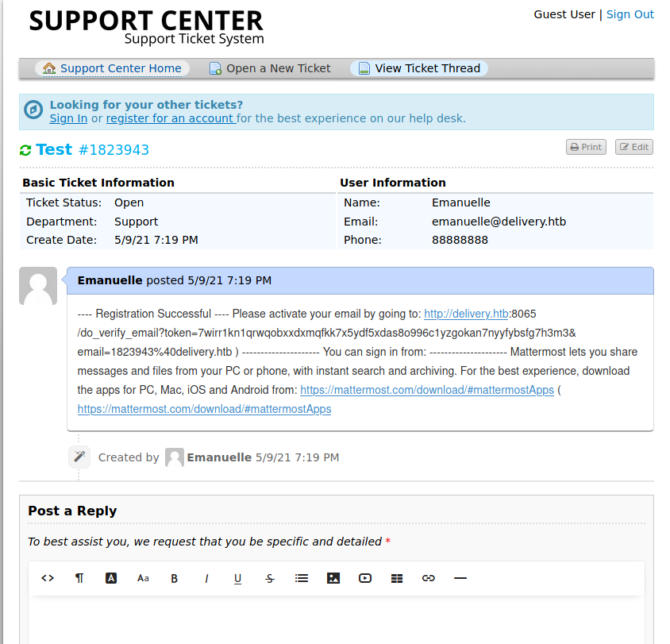Open text color picker in editor

pos(111,578)
